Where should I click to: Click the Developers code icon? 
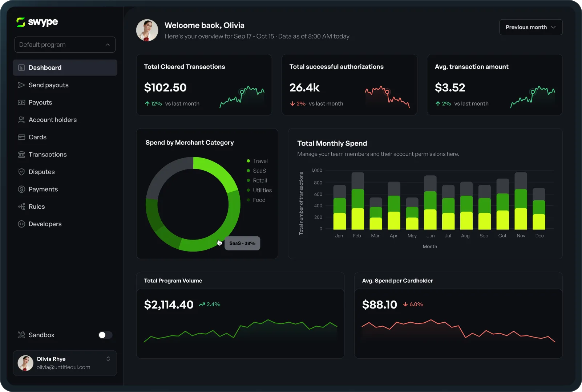click(21, 224)
